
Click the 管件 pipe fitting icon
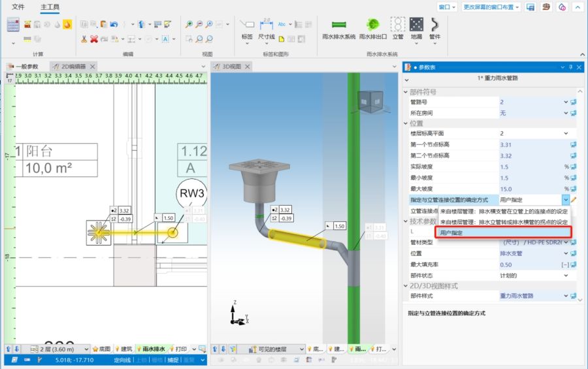435,26
